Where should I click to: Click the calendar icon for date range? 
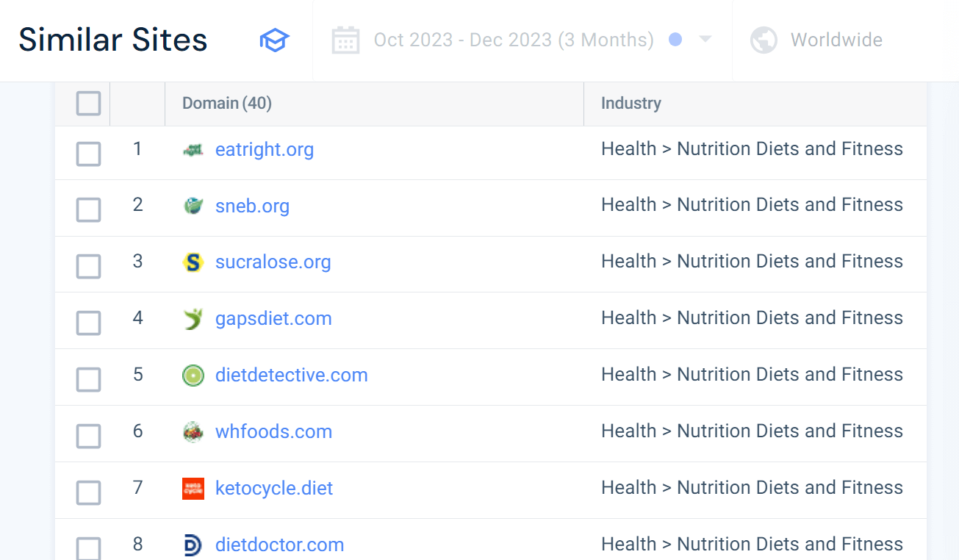tap(345, 40)
